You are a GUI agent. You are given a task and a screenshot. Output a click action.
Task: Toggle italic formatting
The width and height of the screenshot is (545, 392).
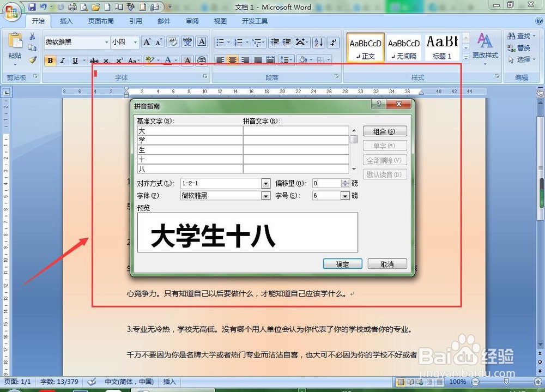63,61
